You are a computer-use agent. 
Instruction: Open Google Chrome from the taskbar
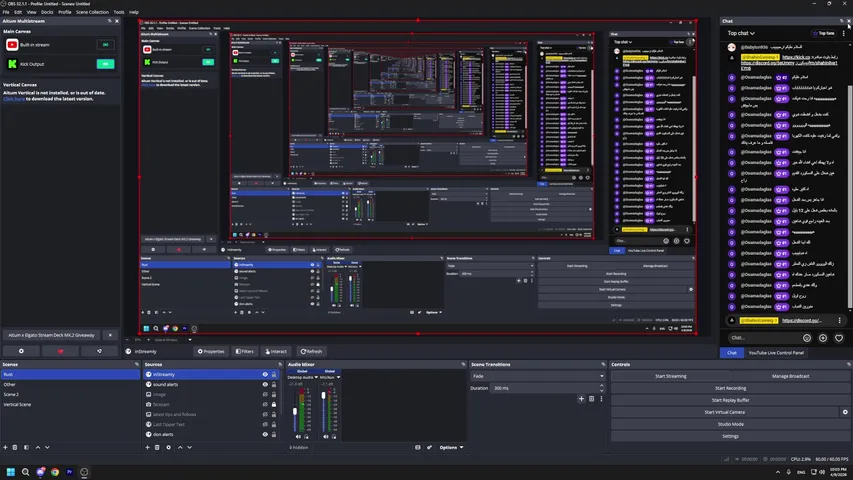pyautogui.click(x=55, y=472)
